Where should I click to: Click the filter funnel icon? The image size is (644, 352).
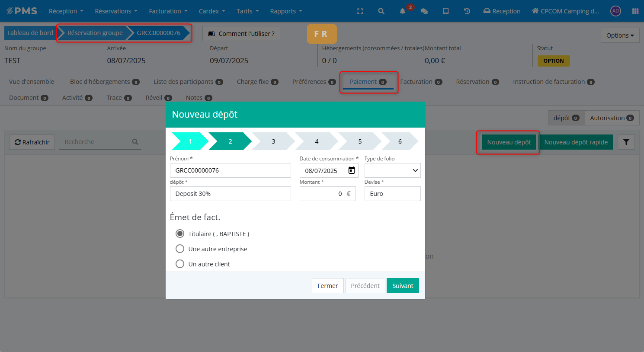(x=626, y=142)
